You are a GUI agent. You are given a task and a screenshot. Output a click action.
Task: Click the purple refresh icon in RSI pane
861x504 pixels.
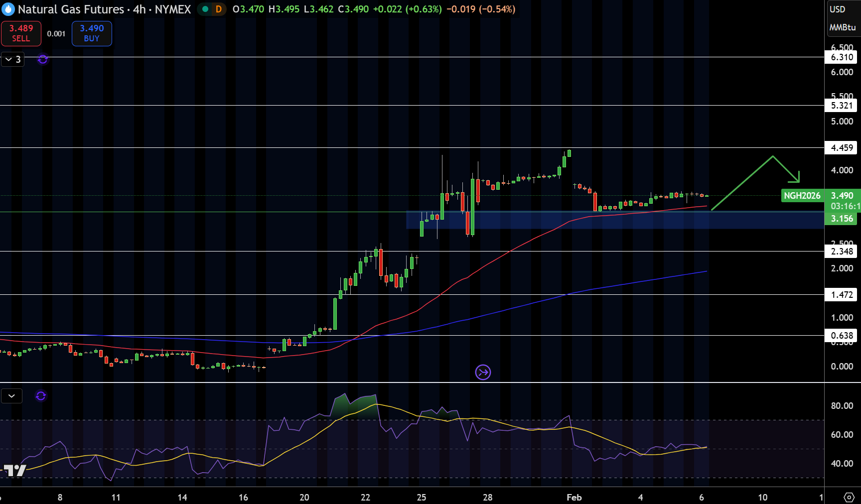[x=41, y=396]
